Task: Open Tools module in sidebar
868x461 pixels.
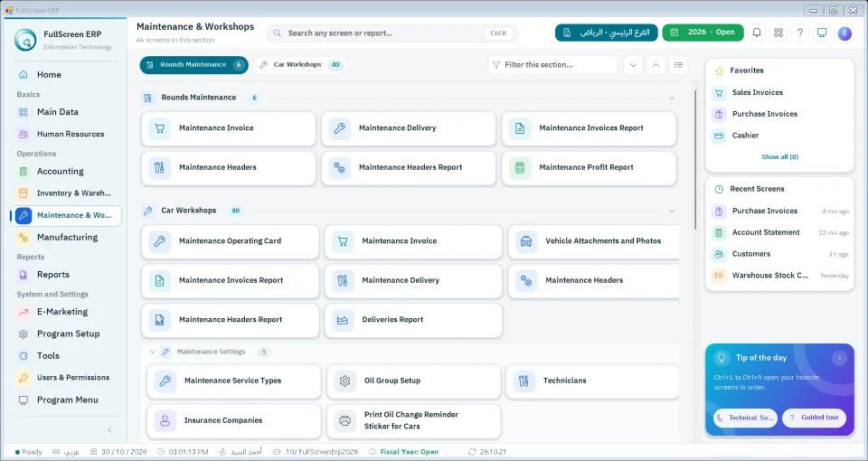Action: tap(65, 356)
